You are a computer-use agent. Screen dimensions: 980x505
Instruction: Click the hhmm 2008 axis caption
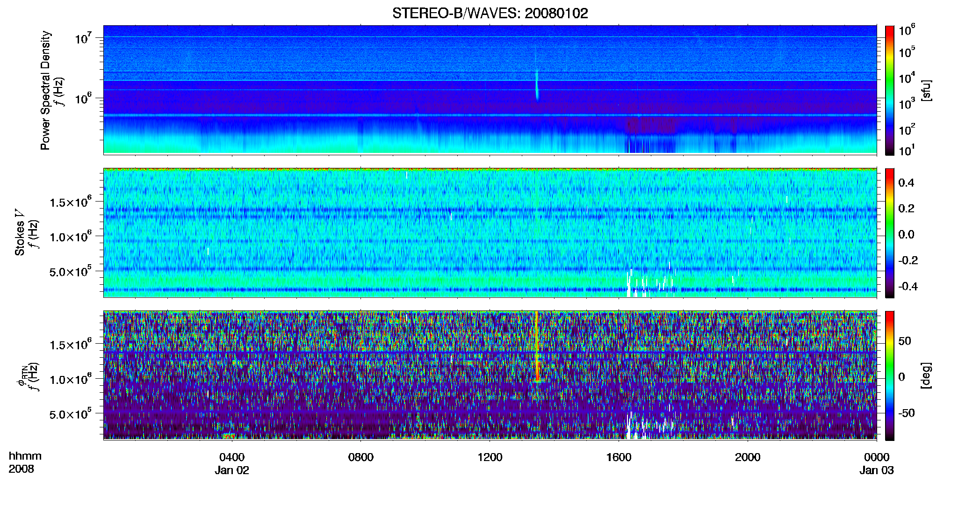25,462
